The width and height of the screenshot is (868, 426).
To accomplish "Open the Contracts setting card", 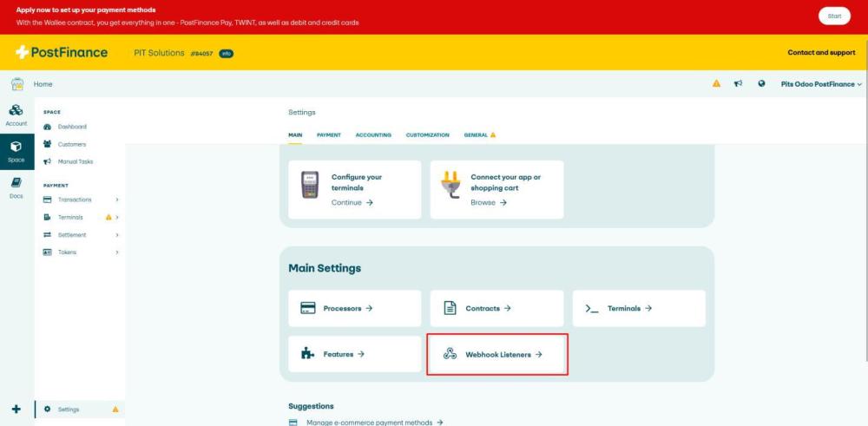I will [x=496, y=308].
